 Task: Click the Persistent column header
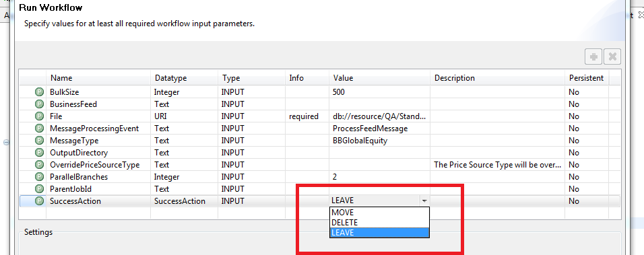click(587, 78)
